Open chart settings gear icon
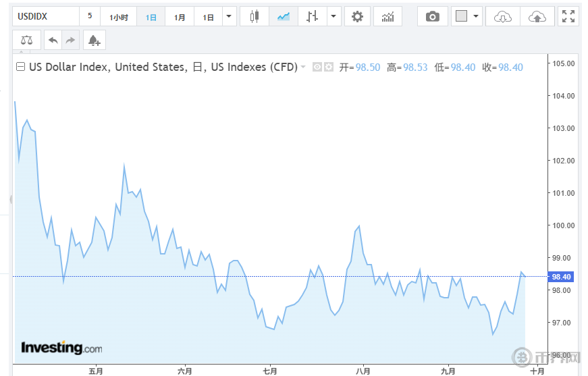Image resolution: width=588 pixels, height=376 pixels. (x=357, y=17)
